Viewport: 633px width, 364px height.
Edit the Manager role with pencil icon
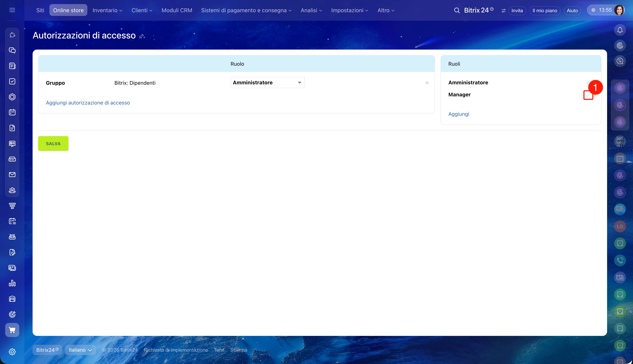tap(588, 95)
